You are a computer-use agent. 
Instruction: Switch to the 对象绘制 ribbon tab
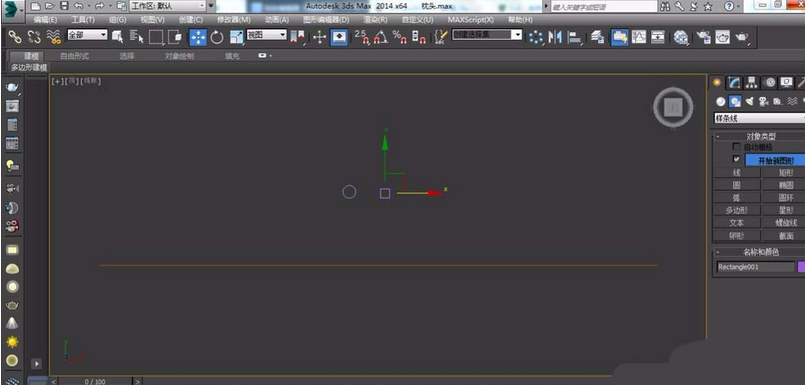click(x=180, y=56)
